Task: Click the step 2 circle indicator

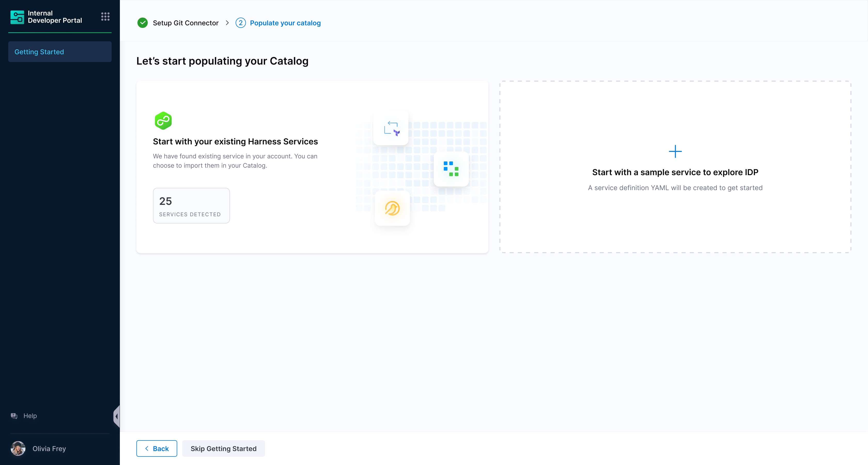Action: (x=241, y=23)
